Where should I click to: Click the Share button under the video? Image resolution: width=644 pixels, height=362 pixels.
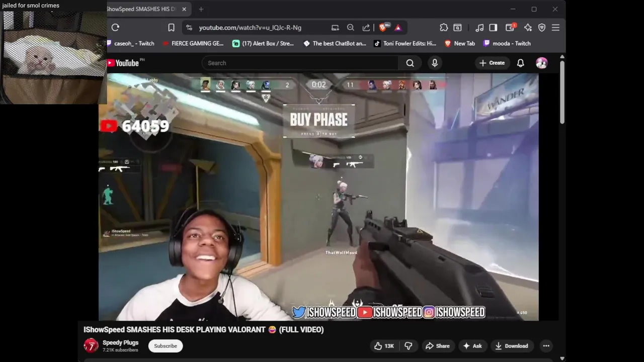point(437,346)
